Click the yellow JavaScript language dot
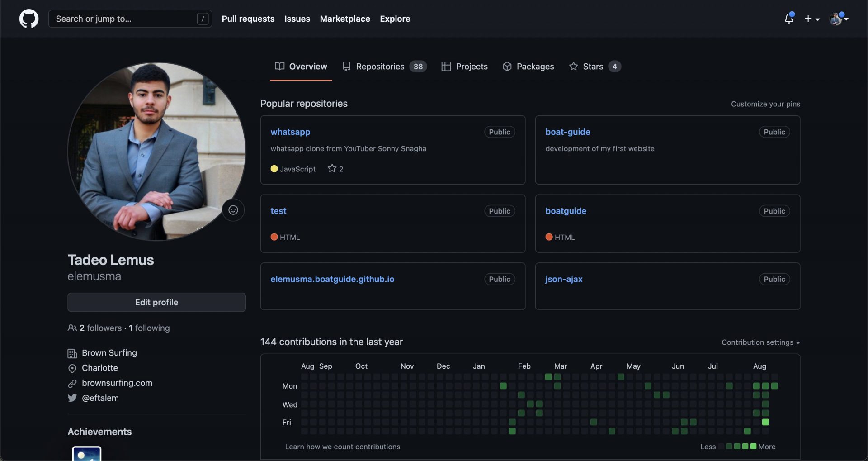Screen dimensions: 868x461 tap(274, 169)
